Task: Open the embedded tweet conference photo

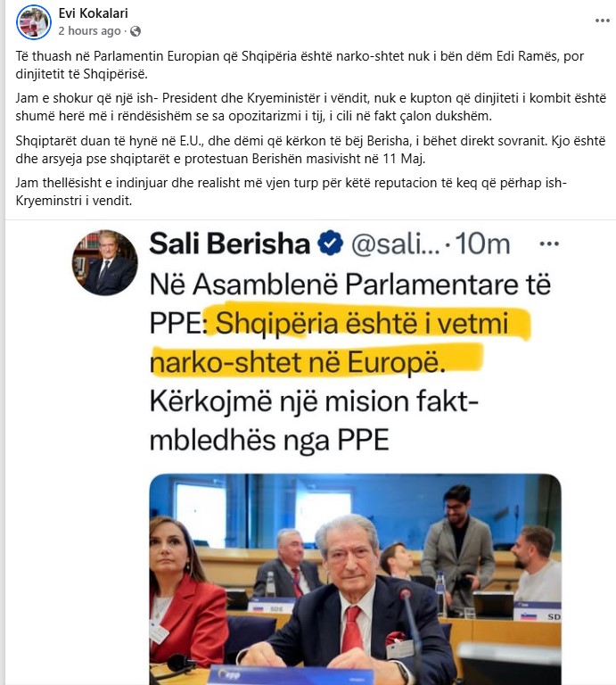Action: (355, 579)
